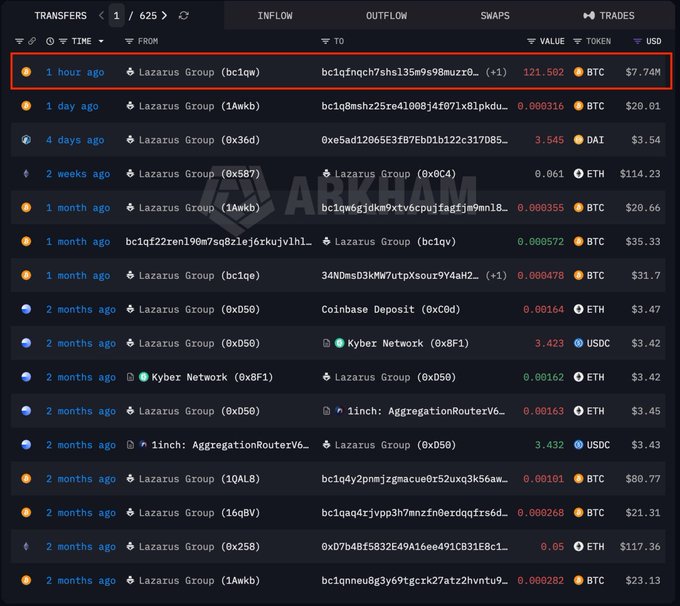Click the contract icon beside 1inch sender
Screen dimensions: 680x606
[x=130, y=445]
